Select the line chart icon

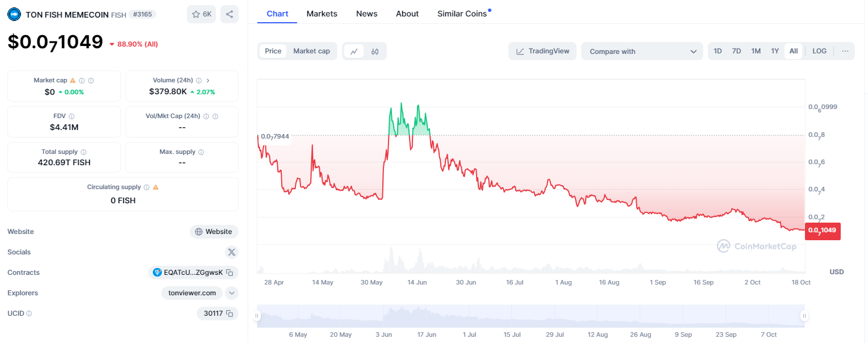(x=354, y=51)
